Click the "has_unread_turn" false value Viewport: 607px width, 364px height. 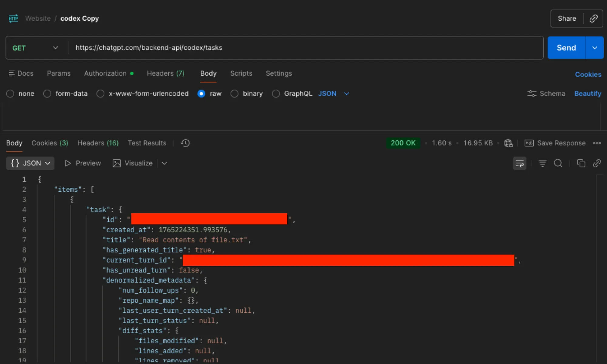coord(189,270)
